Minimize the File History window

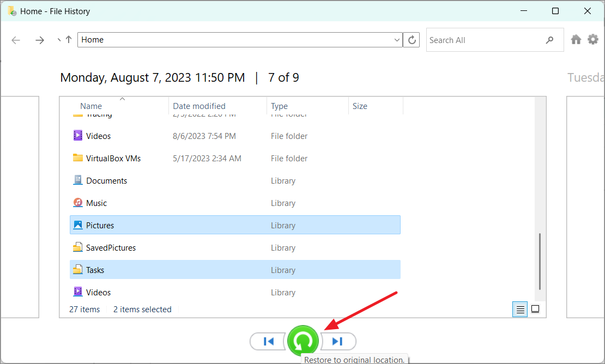(x=524, y=11)
